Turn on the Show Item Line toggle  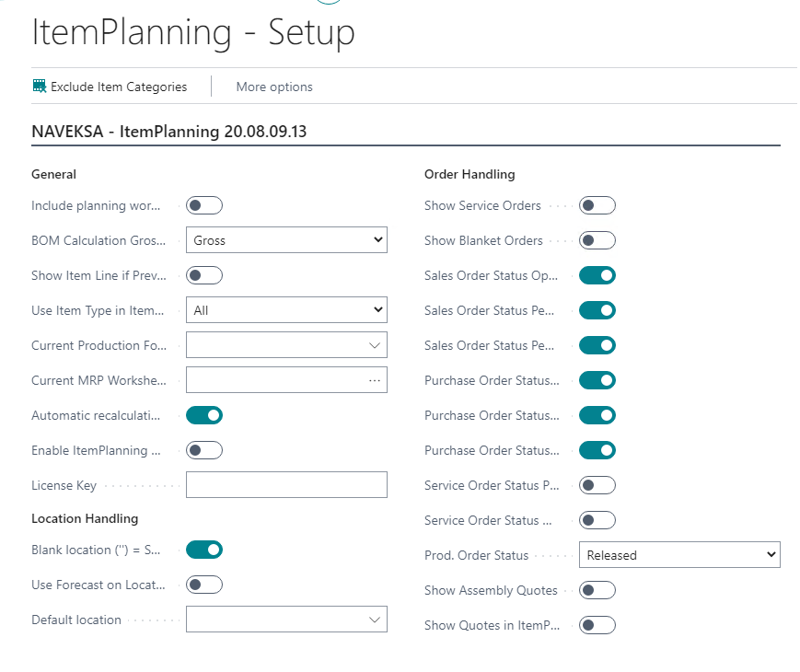click(203, 275)
